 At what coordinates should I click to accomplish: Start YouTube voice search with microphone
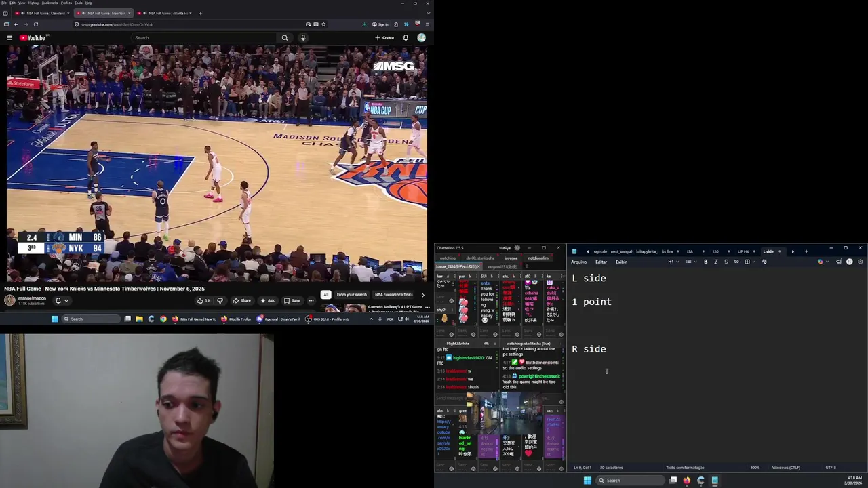click(x=303, y=38)
